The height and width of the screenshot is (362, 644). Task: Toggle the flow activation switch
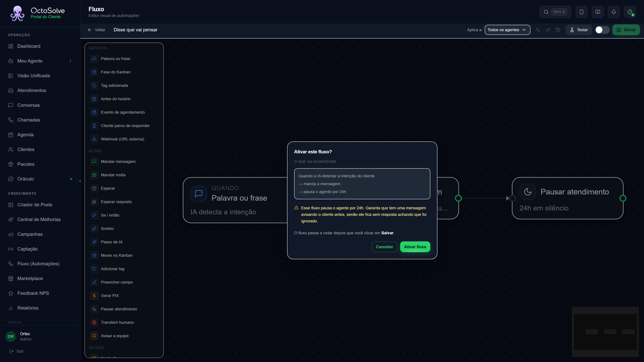[602, 30]
